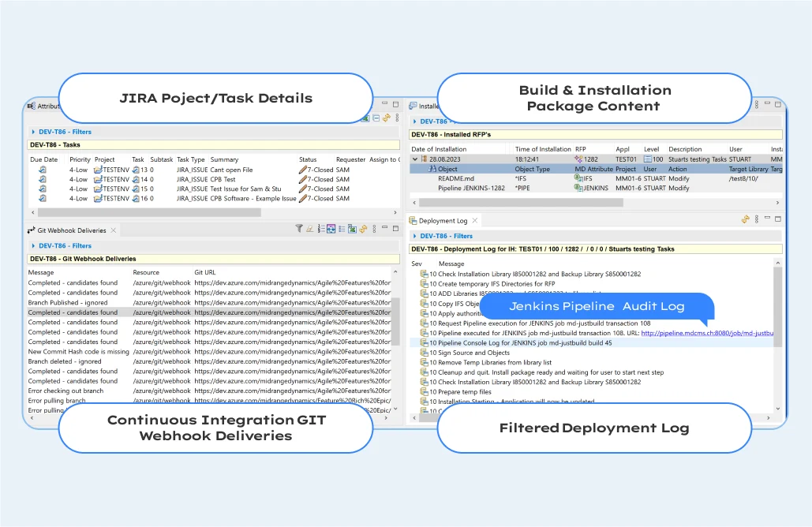The image size is (812, 527).
Task: Expand DEV-T86 Filters in Git Webhook Deliveries
Action: [x=33, y=246]
